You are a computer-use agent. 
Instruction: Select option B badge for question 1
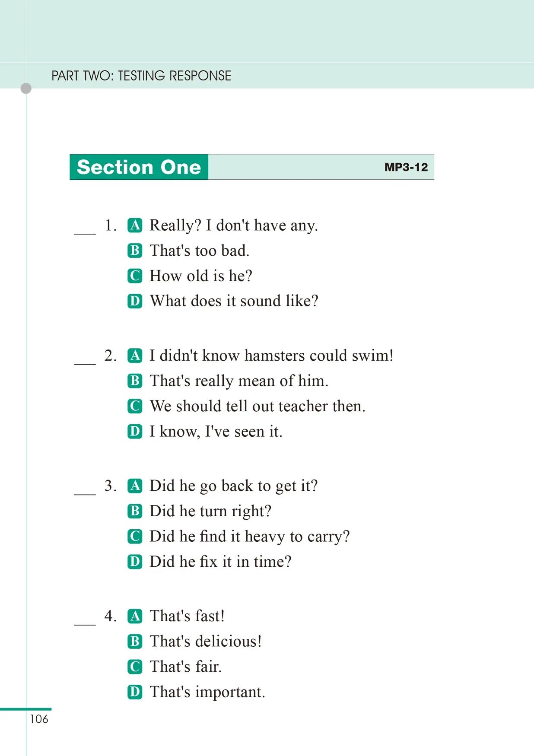[135, 251]
